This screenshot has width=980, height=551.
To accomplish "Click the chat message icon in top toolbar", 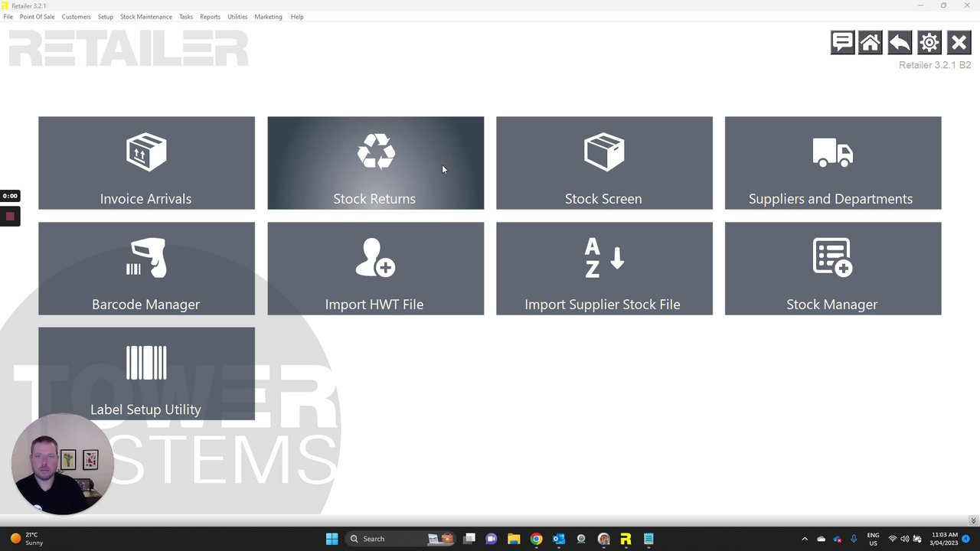I will pos(842,42).
